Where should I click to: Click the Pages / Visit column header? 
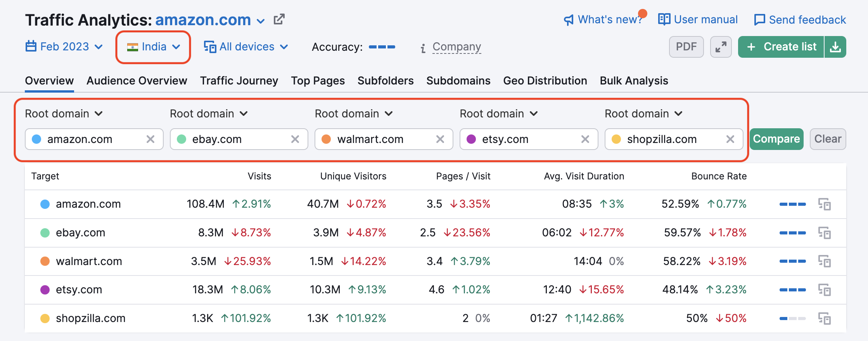[463, 176]
